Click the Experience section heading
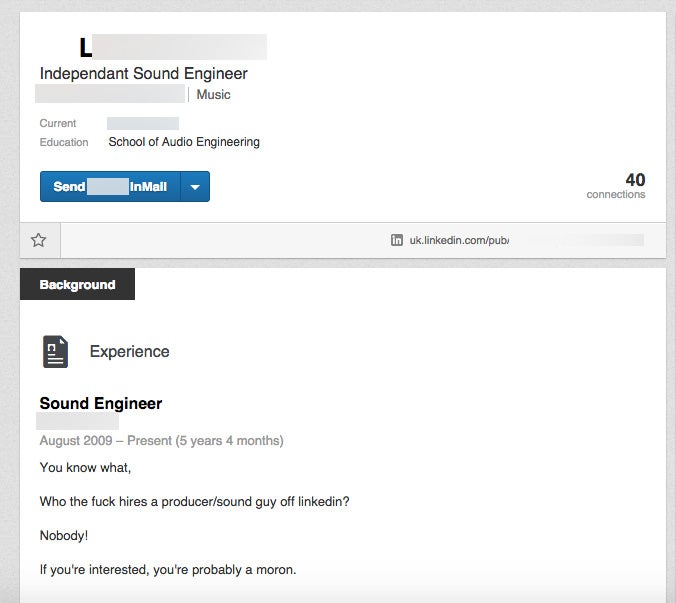Image resolution: width=676 pixels, height=603 pixels. 129,351
